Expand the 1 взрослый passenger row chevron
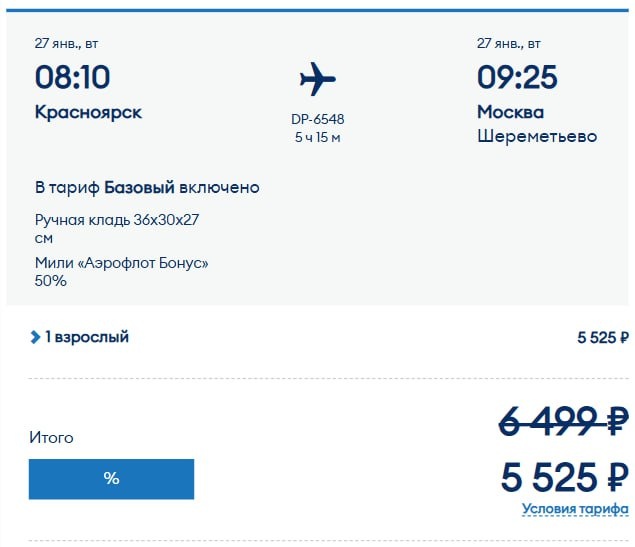The width and height of the screenshot is (635, 547). (x=36, y=337)
